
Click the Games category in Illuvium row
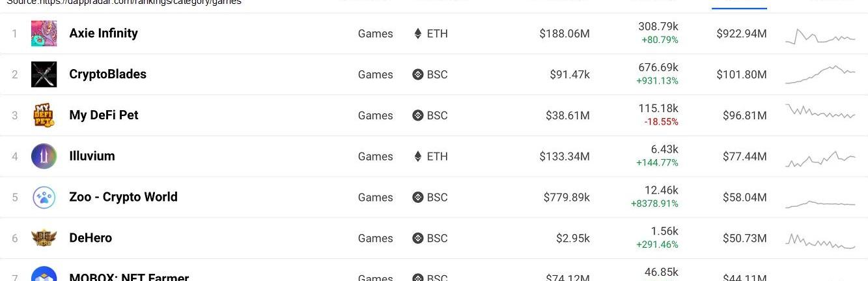[x=375, y=156]
